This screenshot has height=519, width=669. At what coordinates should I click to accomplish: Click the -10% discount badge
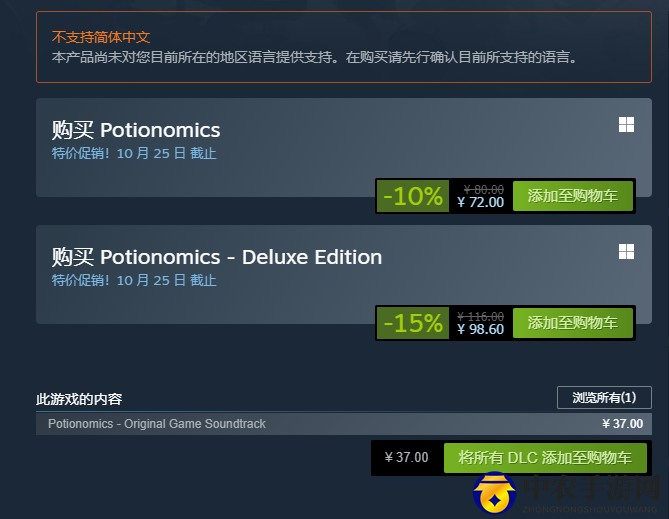(x=413, y=196)
